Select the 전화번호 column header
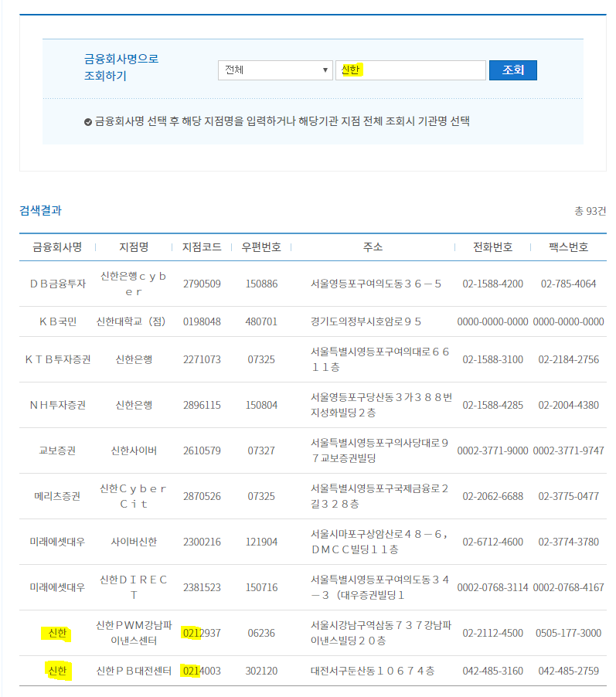The image size is (616, 697). (493, 247)
